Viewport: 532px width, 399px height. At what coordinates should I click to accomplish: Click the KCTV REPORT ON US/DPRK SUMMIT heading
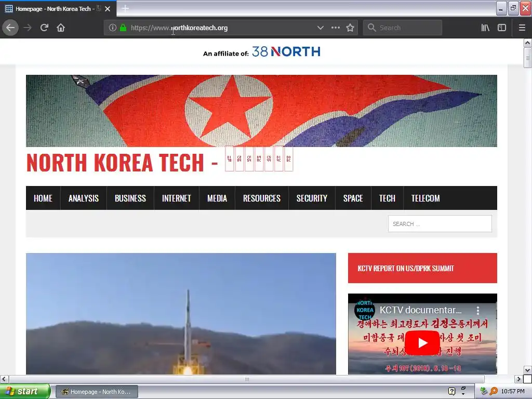pyautogui.click(x=405, y=269)
